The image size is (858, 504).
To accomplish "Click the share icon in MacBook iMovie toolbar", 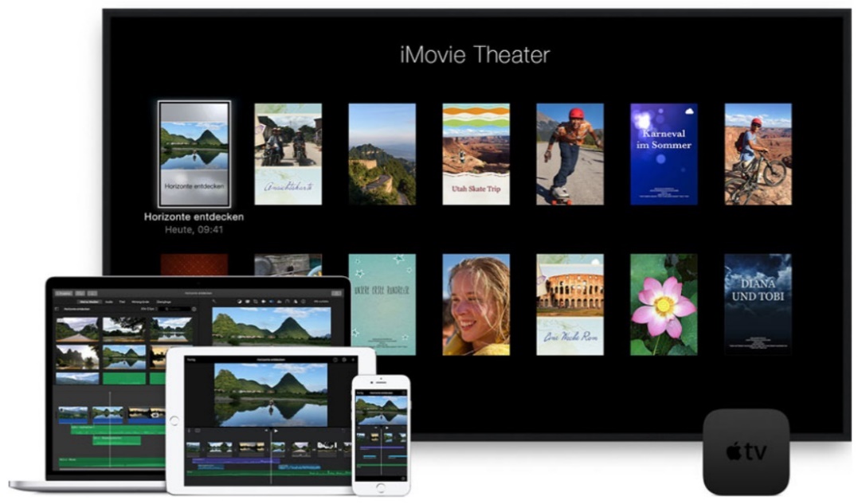I will pyautogui.click(x=336, y=293).
